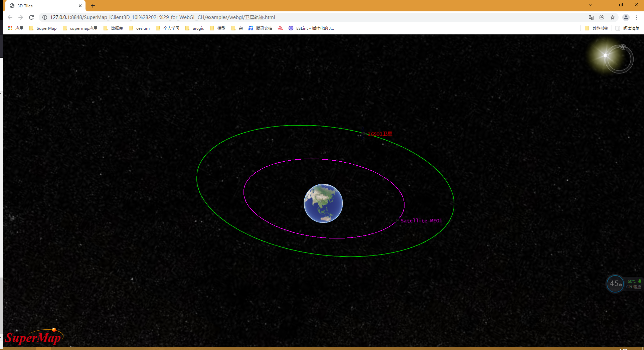The height and width of the screenshot is (350, 644).
Task: Click the share icon in the address bar
Action: click(x=602, y=17)
